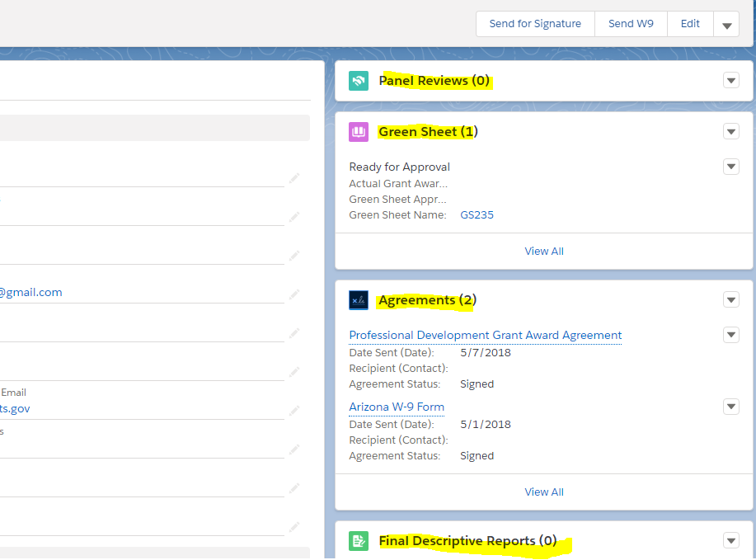Click the edit pencil beside the ts.gov email
Viewport: 756px width, 560px height.
point(294,410)
